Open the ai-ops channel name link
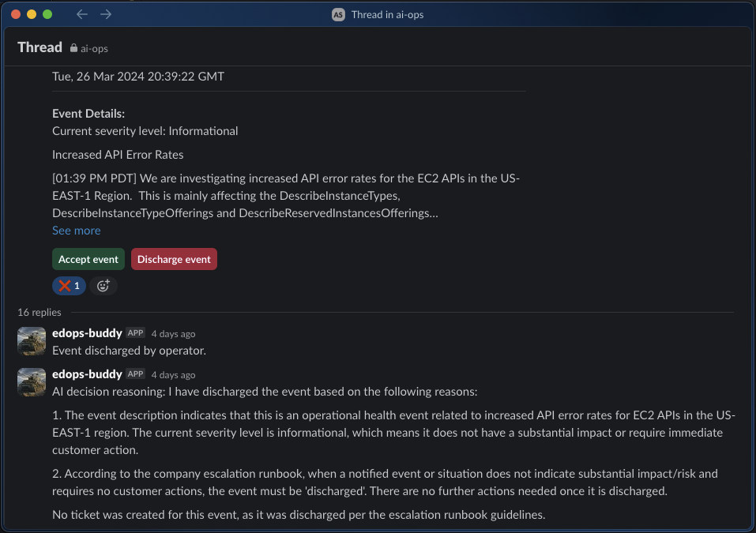 click(x=94, y=48)
